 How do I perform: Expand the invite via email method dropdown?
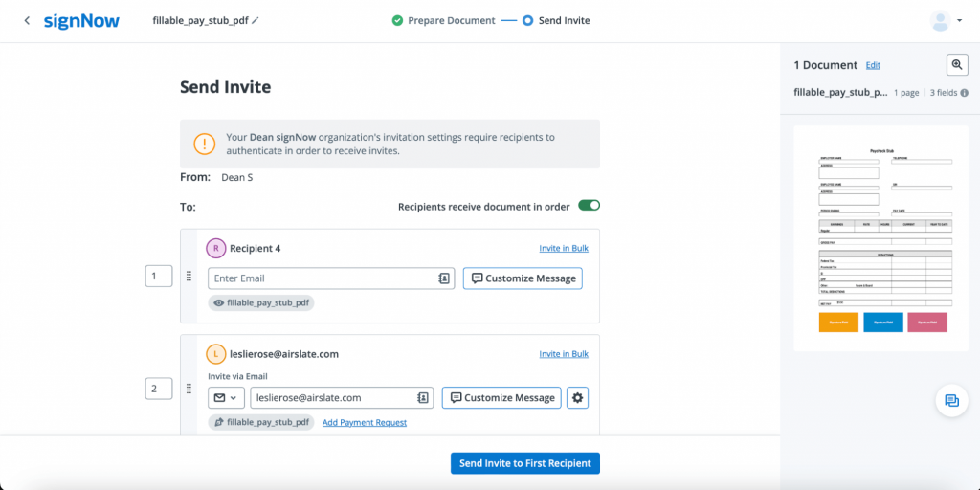click(x=225, y=397)
